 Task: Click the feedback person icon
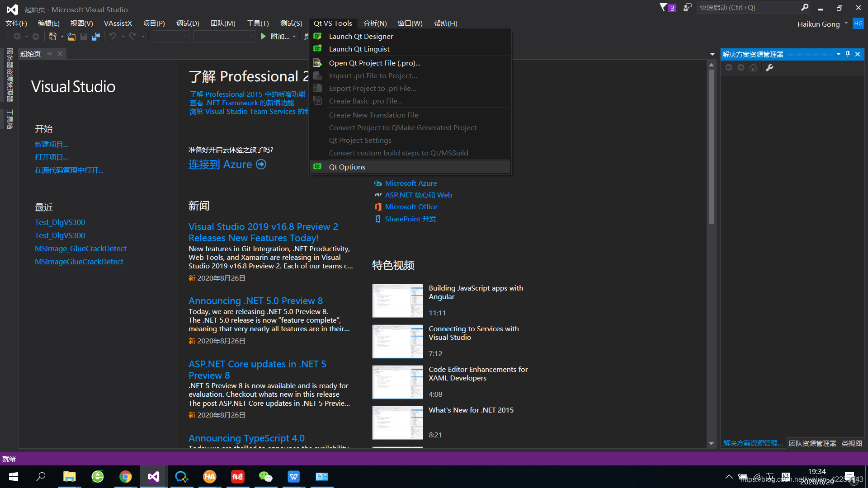point(687,7)
